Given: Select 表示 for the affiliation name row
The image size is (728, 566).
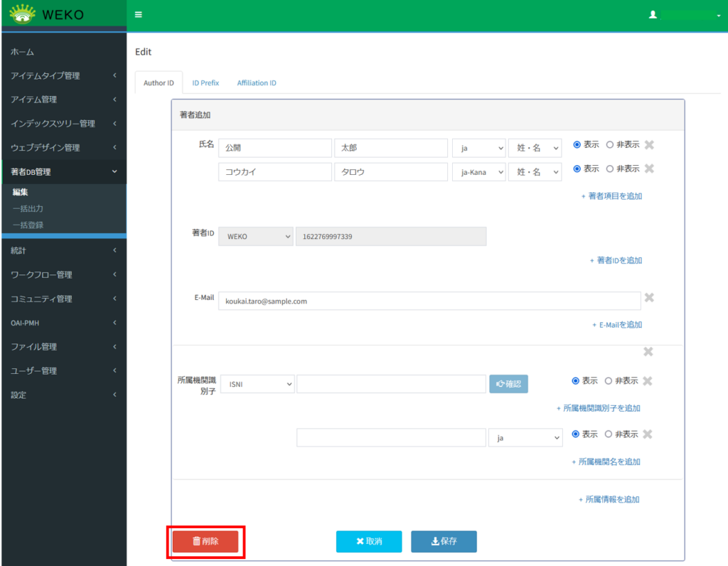Looking at the screenshot, I should [x=576, y=434].
